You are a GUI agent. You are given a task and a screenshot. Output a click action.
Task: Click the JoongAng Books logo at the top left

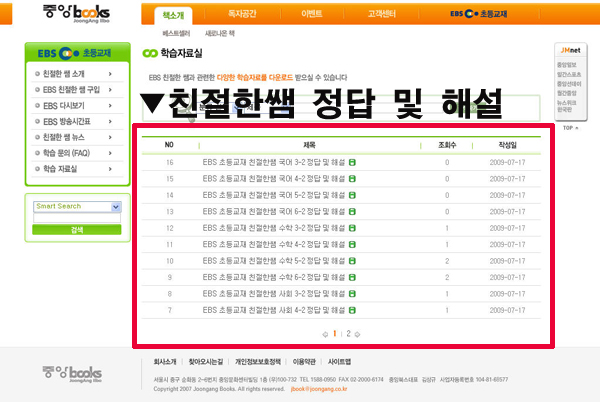pos(76,15)
